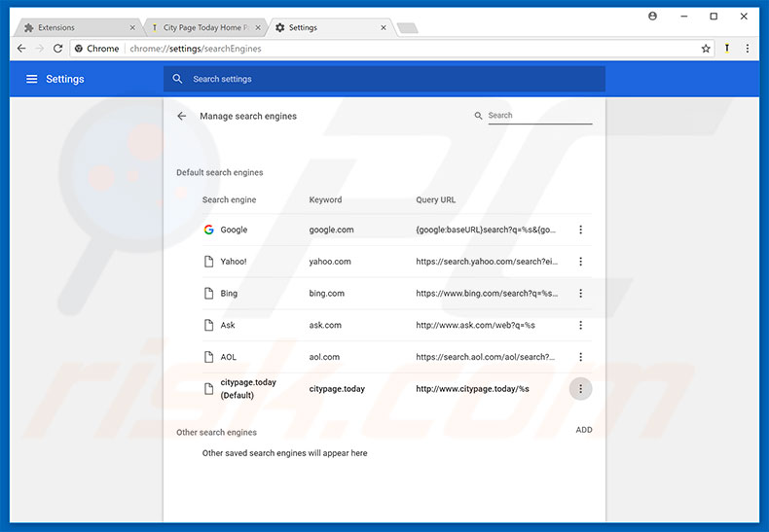This screenshot has height=532, width=769.
Task: Open the Chrome profile avatar icon
Action: pos(652,17)
